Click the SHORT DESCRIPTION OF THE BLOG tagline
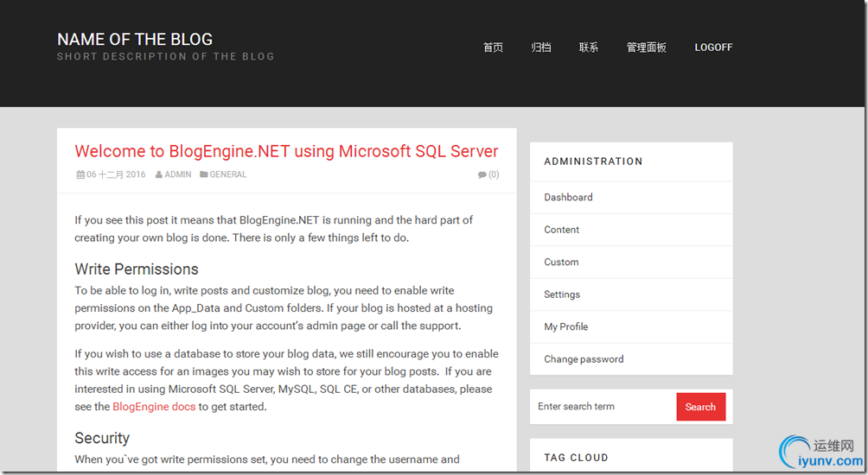This screenshot has height=475, width=868. [x=165, y=56]
